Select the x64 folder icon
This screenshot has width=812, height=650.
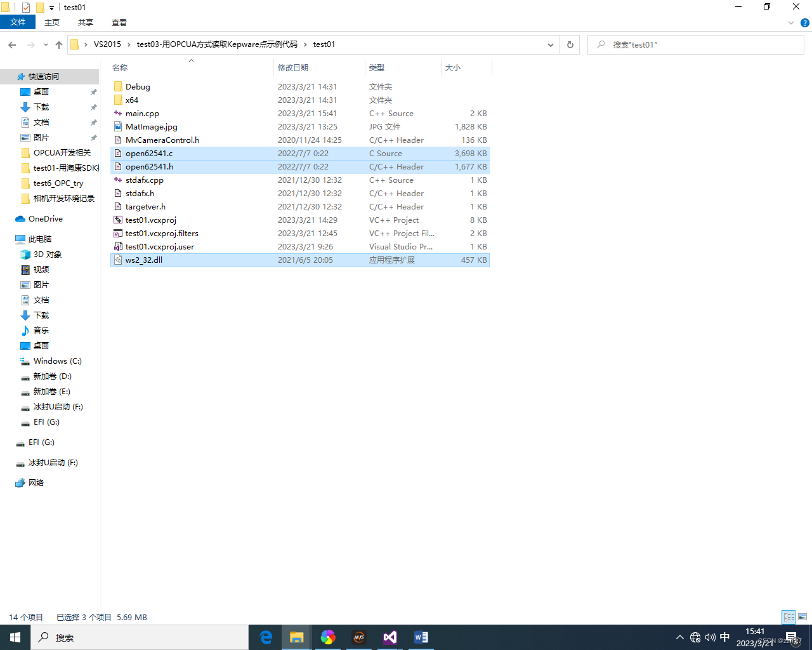coord(118,100)
